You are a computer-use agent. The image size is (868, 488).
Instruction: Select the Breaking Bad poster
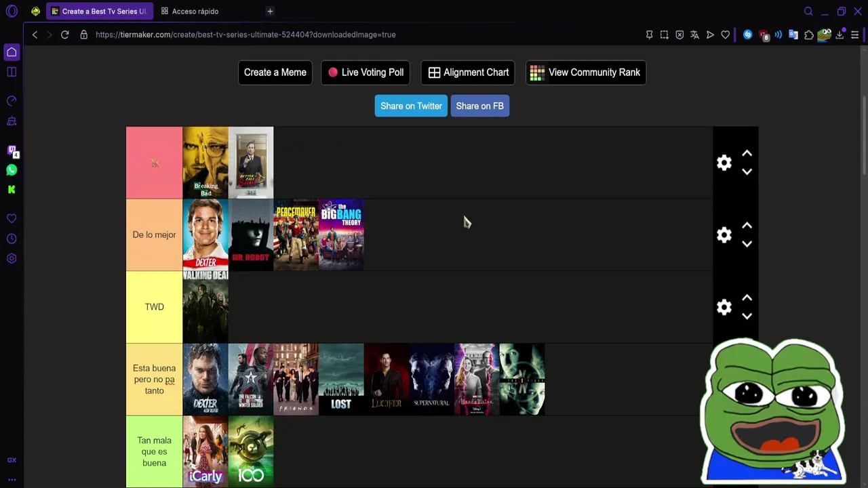[205, 163]
